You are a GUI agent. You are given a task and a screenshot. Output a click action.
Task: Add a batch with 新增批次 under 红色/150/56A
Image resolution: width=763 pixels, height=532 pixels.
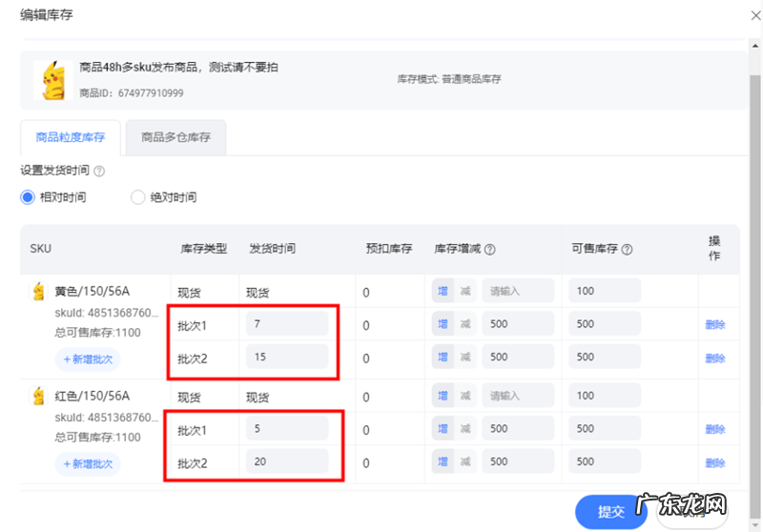pos(88,464)
